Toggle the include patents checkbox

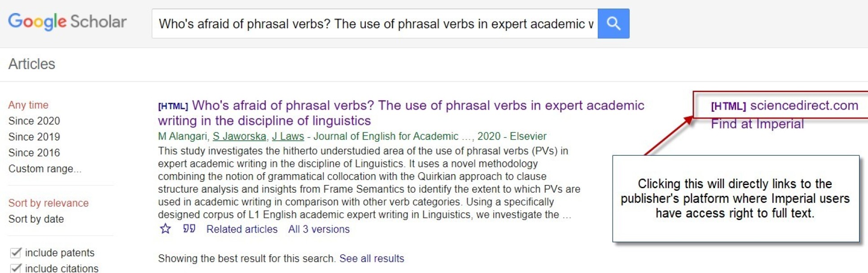[x=16, y=252]
